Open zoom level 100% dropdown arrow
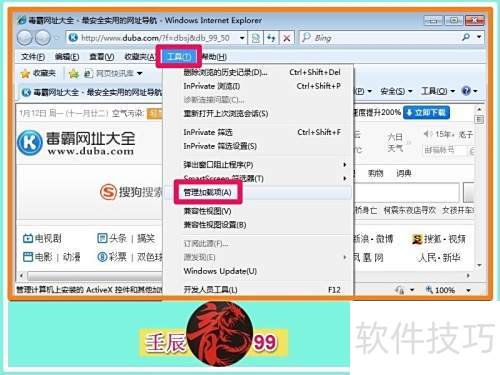Screen dimensions: 500x375 468,290
